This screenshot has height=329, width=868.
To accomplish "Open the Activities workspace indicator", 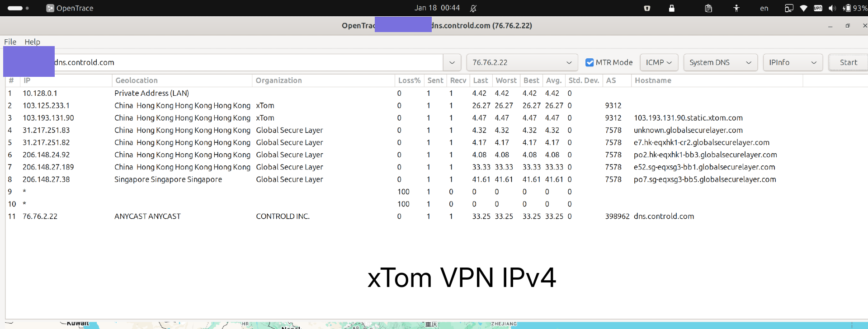I will 18,8.
